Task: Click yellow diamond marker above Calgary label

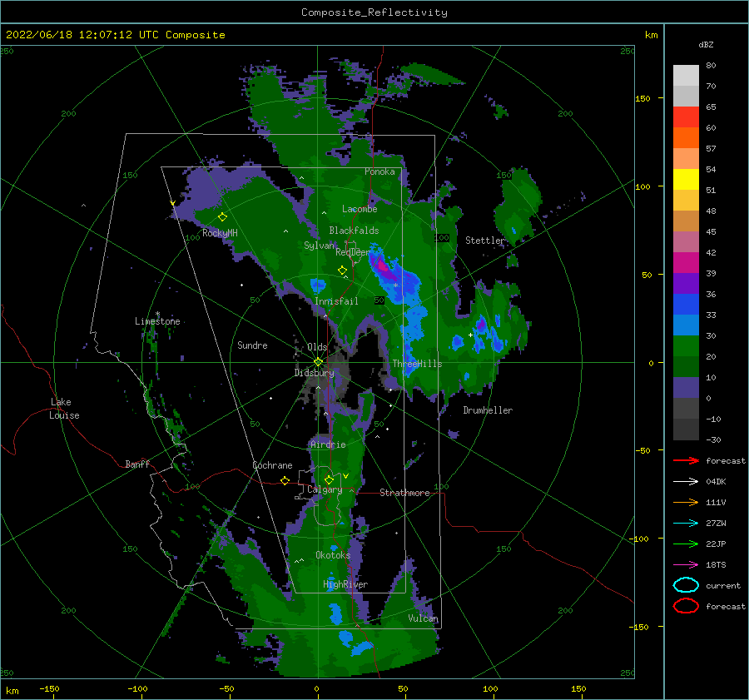Action: (329, 479)
